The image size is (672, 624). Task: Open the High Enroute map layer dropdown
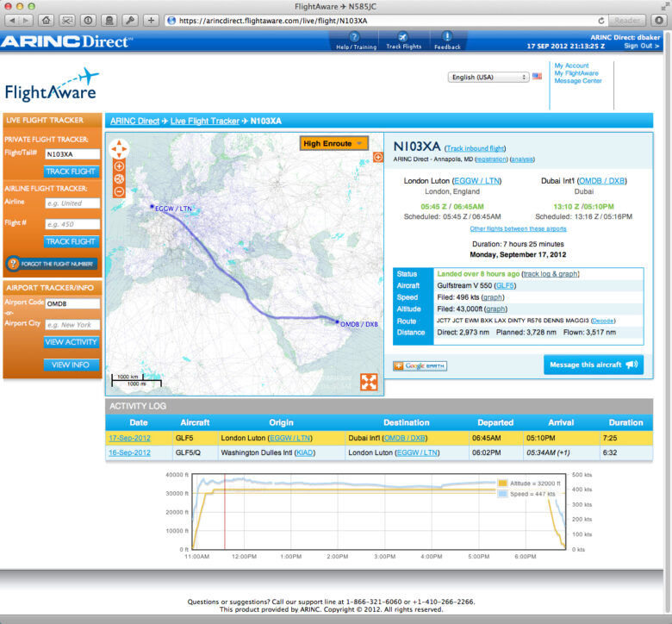click(334, 143)
